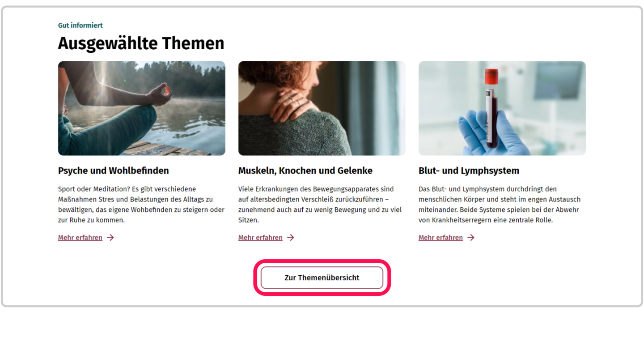Click arrow icon beside Psyche Mehr erfahren

[x=110, y=238]
